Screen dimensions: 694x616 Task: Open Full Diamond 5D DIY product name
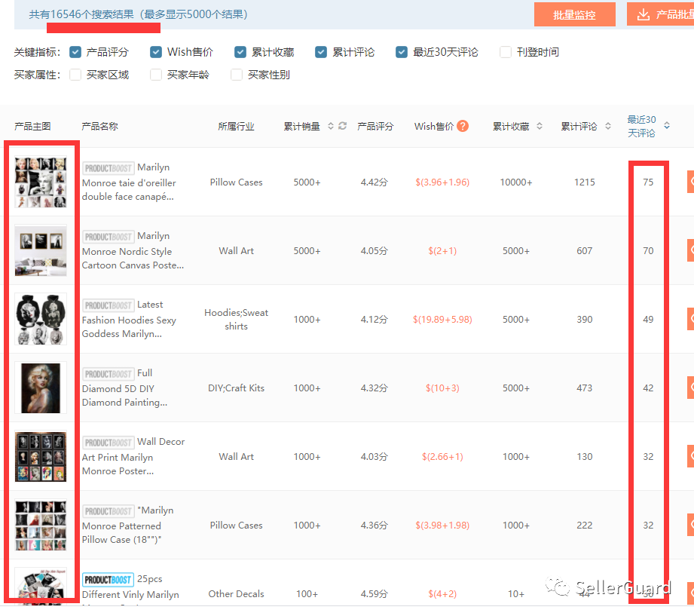(124, 388)
